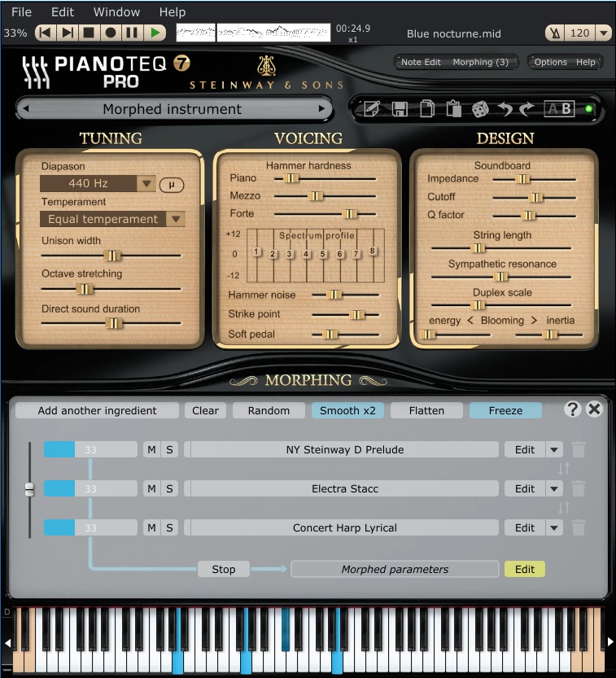Open the Help menu in menu bar
This screenshot has height=678, width=616.
[172, 12]
